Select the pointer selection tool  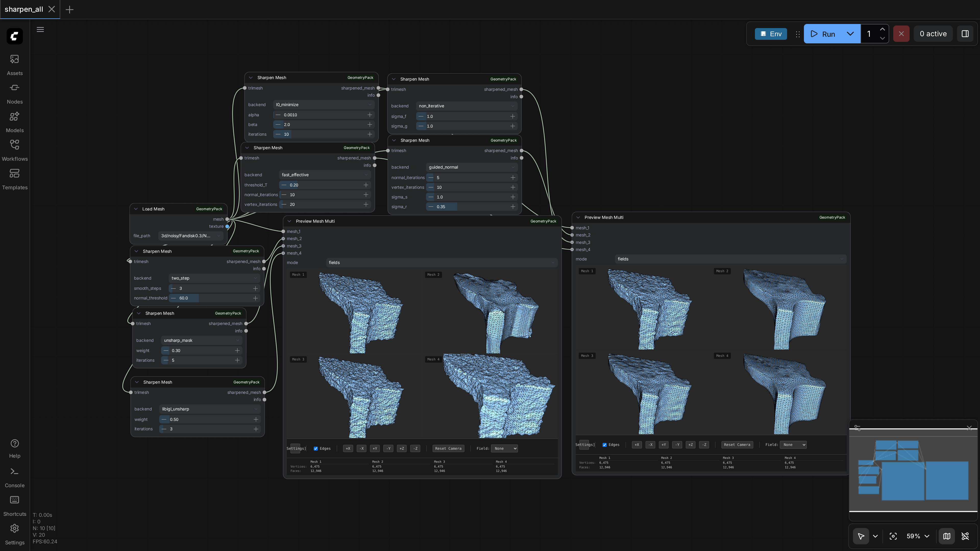coord(861,536)
